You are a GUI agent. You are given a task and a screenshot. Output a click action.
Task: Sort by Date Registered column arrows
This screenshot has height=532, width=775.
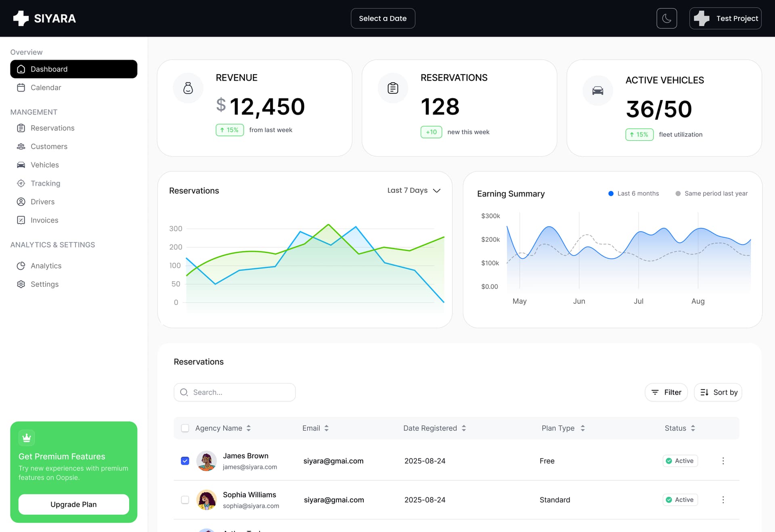[464, 428]
